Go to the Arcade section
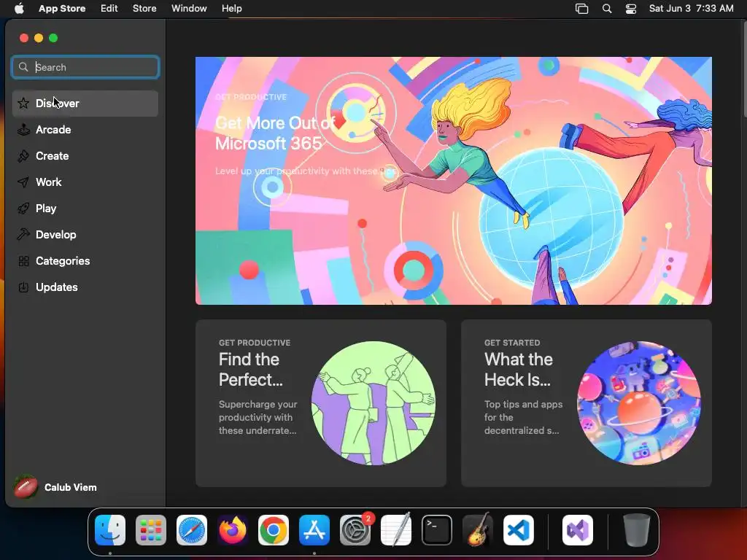Screen dimensions: 747x560 (85, 130)
